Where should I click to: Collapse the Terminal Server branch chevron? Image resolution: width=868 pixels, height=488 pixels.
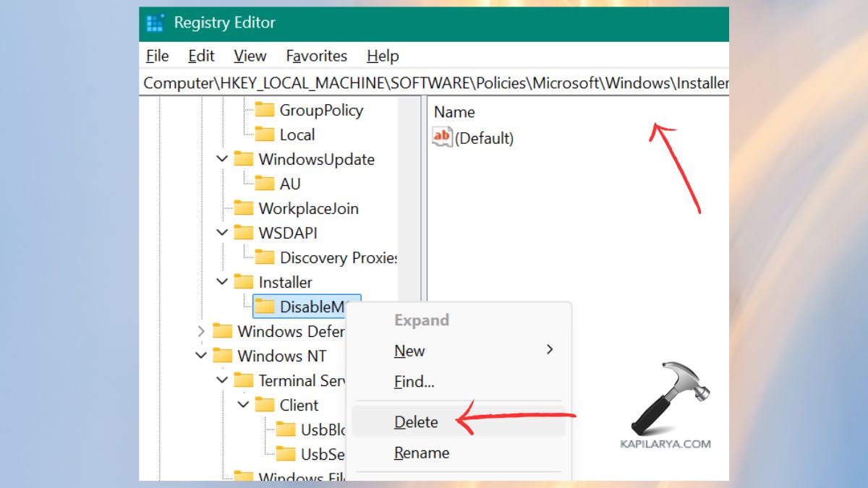(x=223, y=380)
